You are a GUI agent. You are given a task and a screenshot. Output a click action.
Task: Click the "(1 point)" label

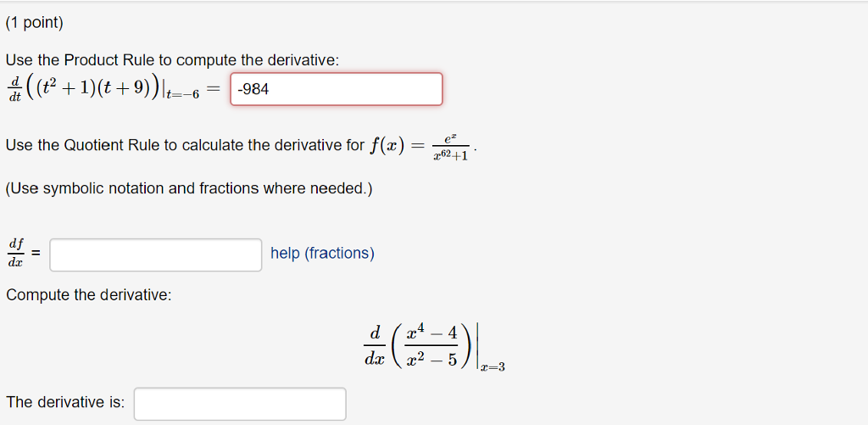[x=35, y=24]
